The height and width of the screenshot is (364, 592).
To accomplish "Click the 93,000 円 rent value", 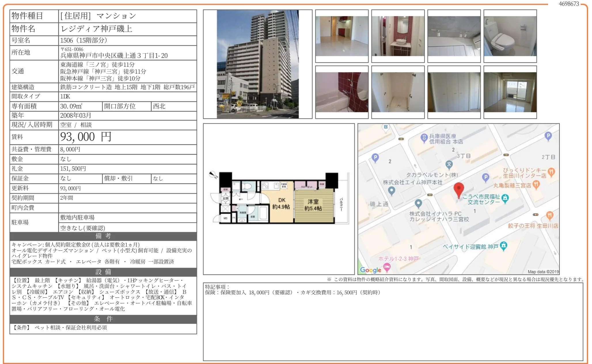I will [86, 137].
